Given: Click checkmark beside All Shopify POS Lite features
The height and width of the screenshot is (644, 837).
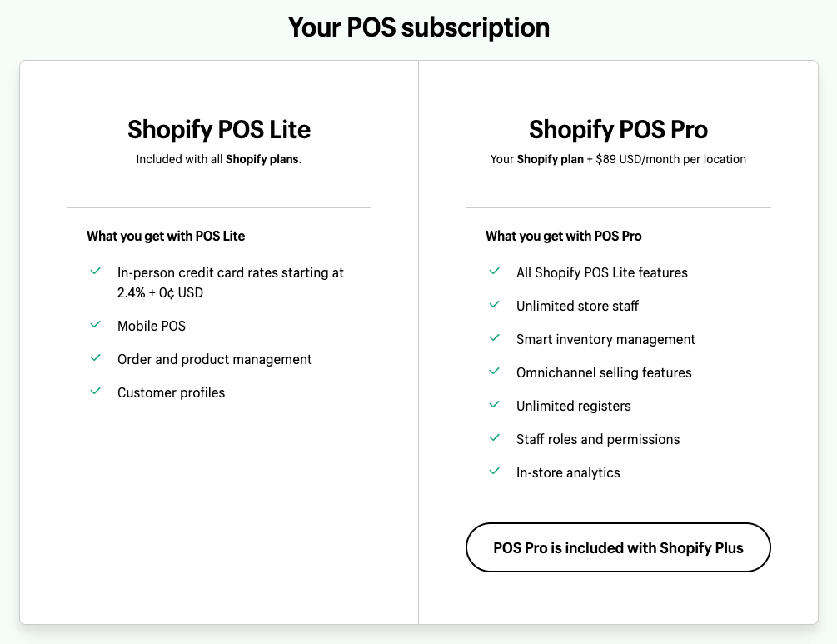Looking at the screenshot, I should (495, 272).
